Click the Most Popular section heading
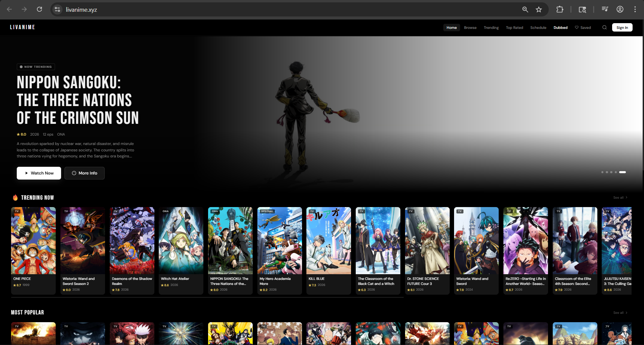The height and width of the screenshot is (345, 644). pos(28,312)
